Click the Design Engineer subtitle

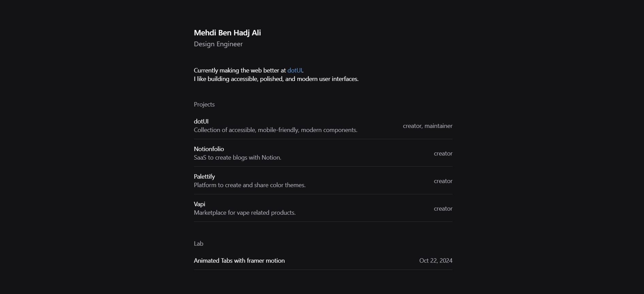pyautogui.click(x=218, y=44)
